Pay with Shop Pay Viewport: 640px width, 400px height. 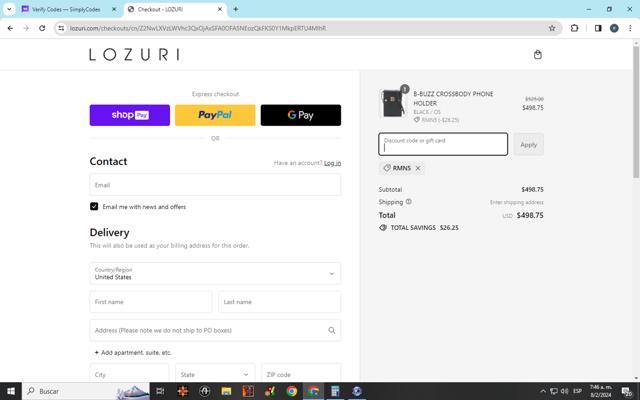click(130, 115)
